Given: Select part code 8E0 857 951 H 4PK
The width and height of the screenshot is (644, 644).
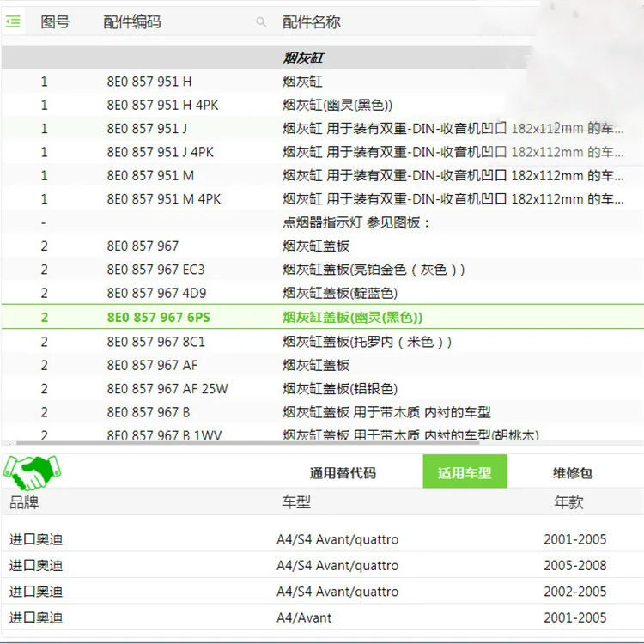Looking at the screenshot, I should 162,105.
